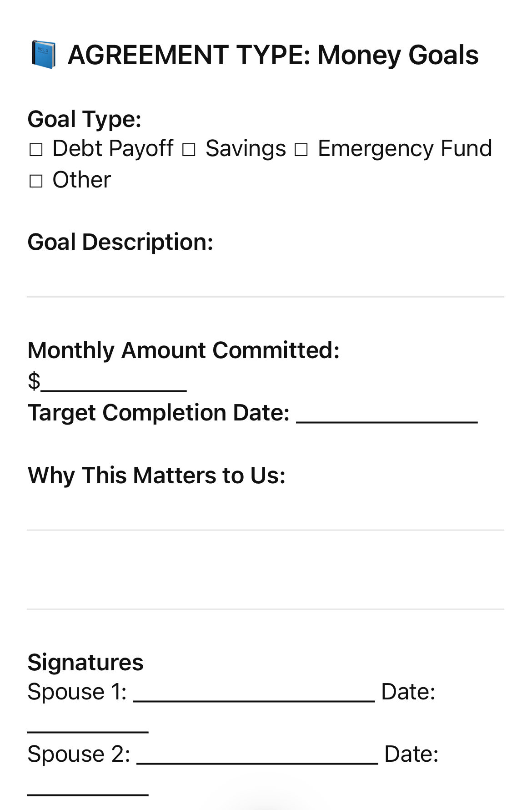Select the Emergency Fund checkbox
The height and width of the screenshot is (810, 532).
point(301,150)
